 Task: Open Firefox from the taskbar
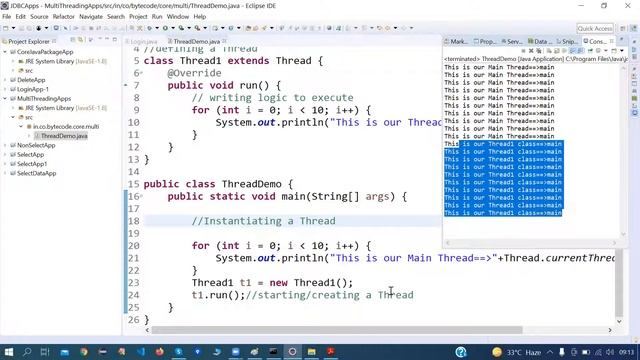pyautogui.click(x=160, y=352)
